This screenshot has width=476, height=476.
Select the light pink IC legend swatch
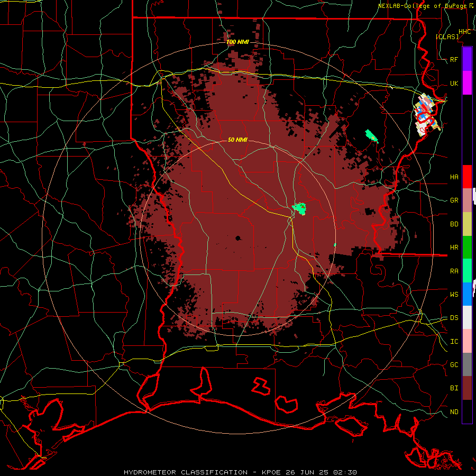[467, 341]
